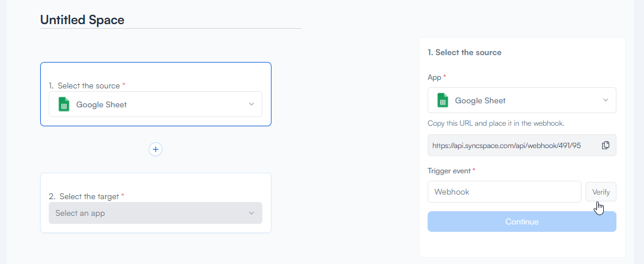Open the App dropdown chevron in the right panel
Viewport: 644px width, 264px height.
coord(606,100)
